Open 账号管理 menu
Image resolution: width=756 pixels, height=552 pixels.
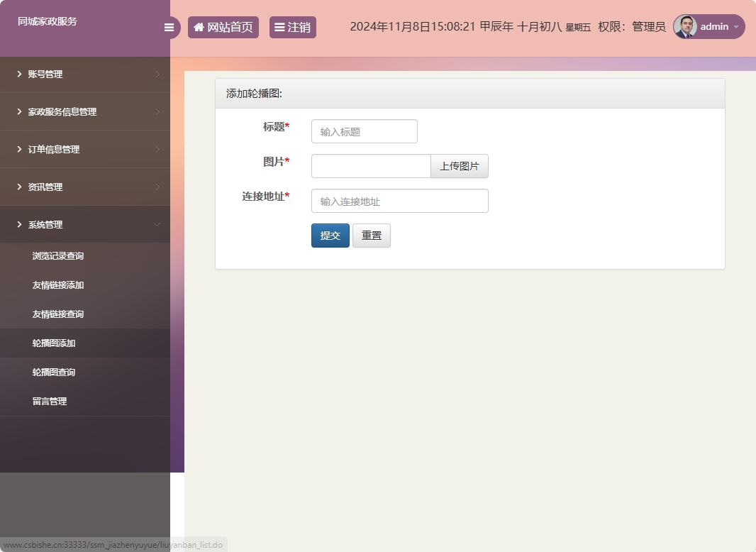(x=85, y=74)
